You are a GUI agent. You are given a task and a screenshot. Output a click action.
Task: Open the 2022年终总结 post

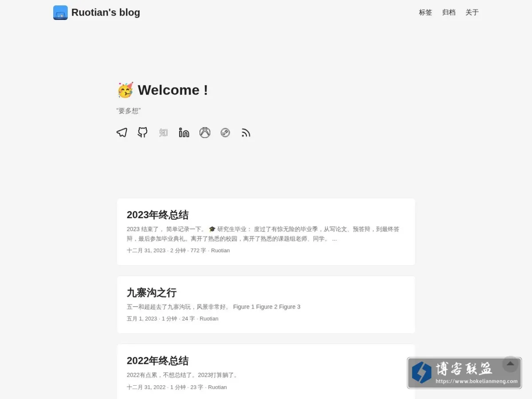tap(158, 361)
